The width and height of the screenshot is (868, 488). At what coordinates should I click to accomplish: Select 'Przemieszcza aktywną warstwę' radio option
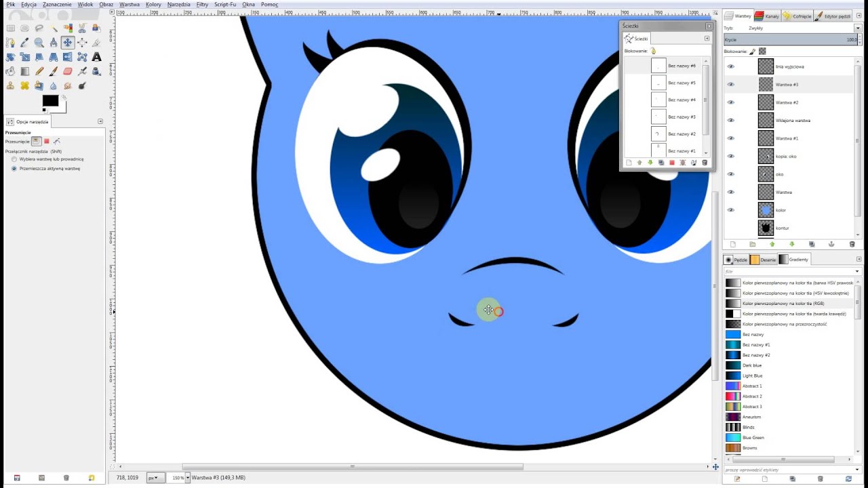[14, 168]
